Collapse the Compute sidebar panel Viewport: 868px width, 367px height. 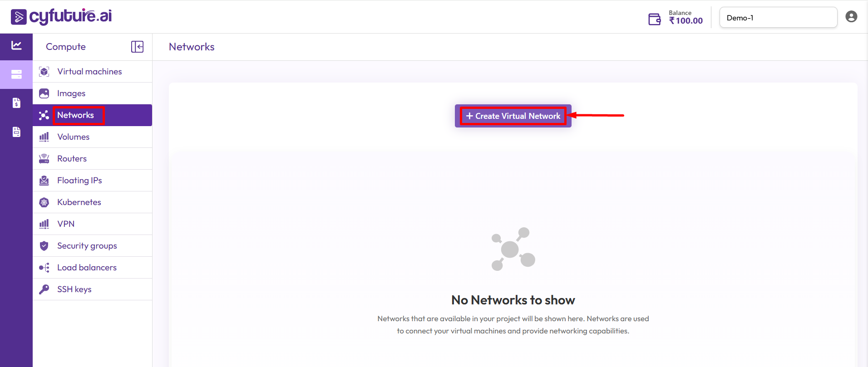tap(137, 47)
